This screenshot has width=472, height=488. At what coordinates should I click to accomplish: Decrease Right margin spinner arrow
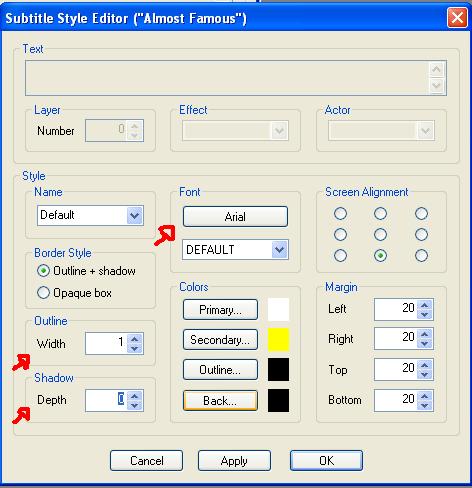[x=424, y=343]
